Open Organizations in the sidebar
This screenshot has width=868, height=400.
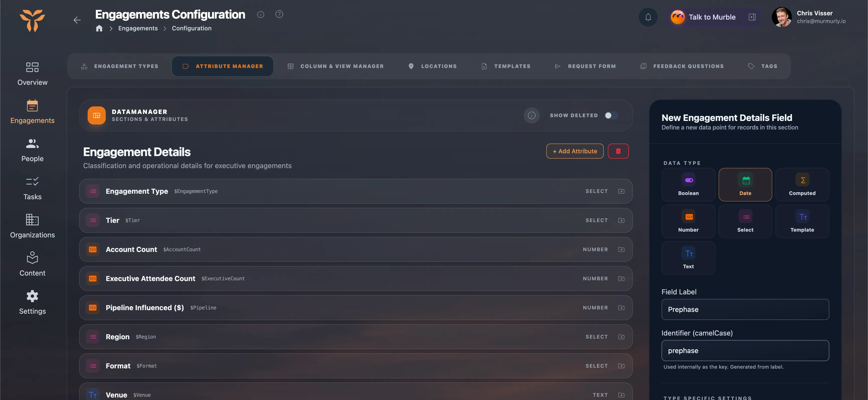coord(32,226)
